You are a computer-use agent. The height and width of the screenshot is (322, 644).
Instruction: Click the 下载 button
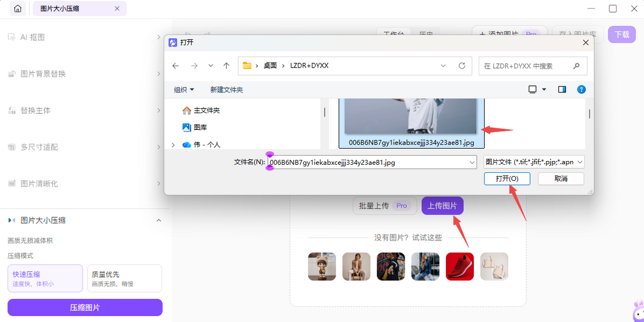[x=622, y=34]
